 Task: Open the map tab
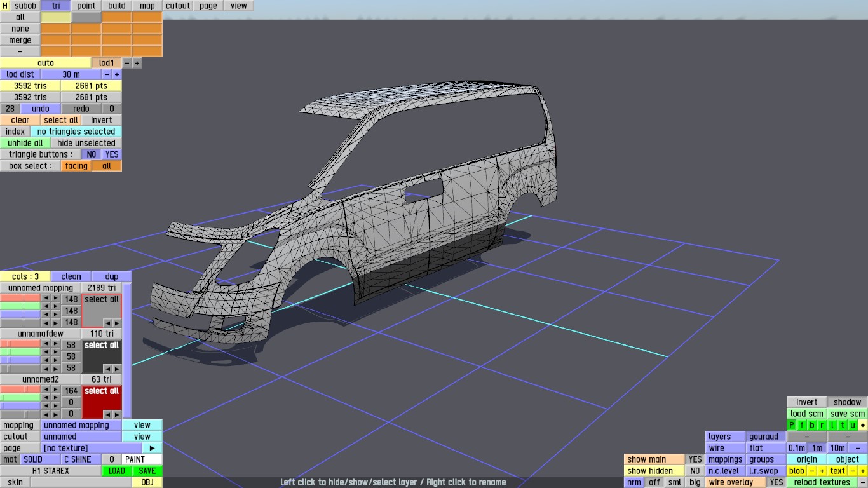pos(147,6)
